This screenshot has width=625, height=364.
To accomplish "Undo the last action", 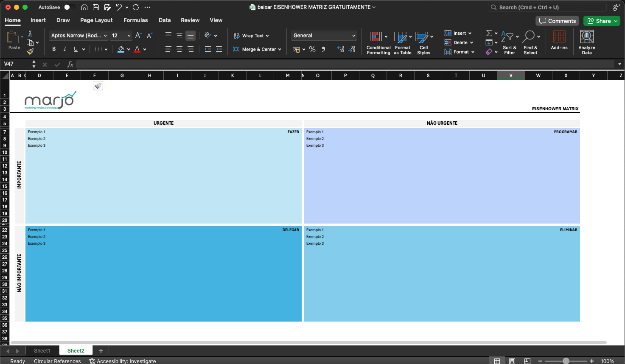I will (119, 7).
